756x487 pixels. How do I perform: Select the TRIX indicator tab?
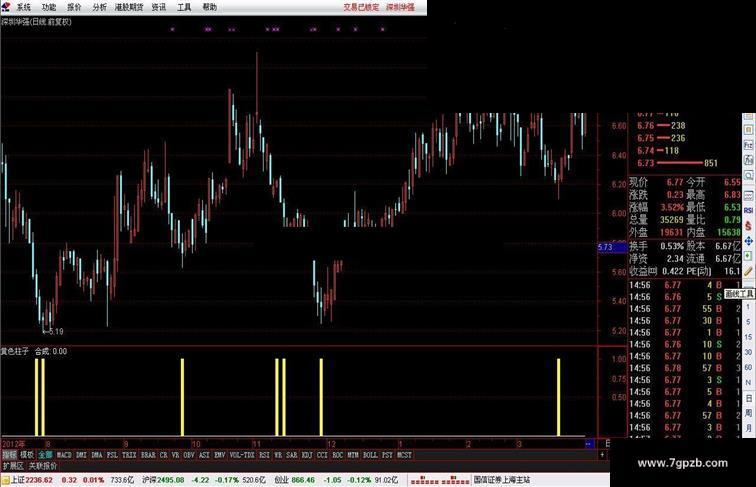tap(129, 455)
